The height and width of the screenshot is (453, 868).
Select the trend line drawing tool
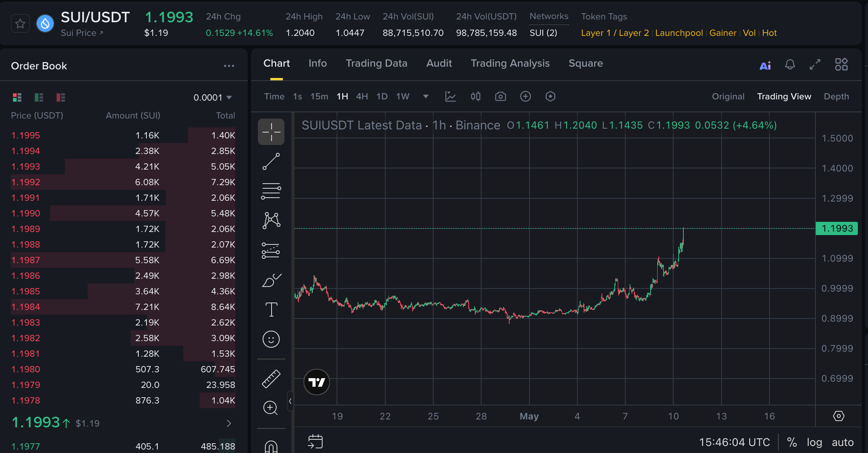[x=271, y=161]
